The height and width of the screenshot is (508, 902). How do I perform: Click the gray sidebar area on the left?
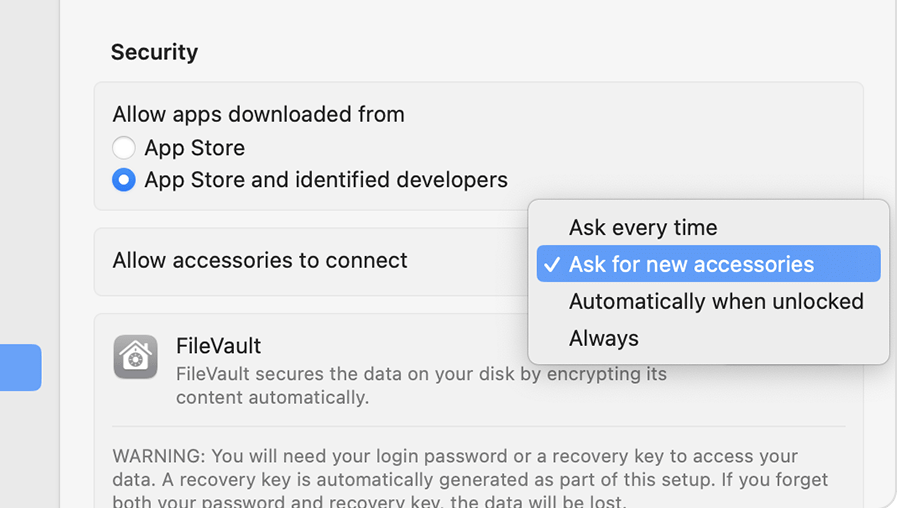click(29, 173)
